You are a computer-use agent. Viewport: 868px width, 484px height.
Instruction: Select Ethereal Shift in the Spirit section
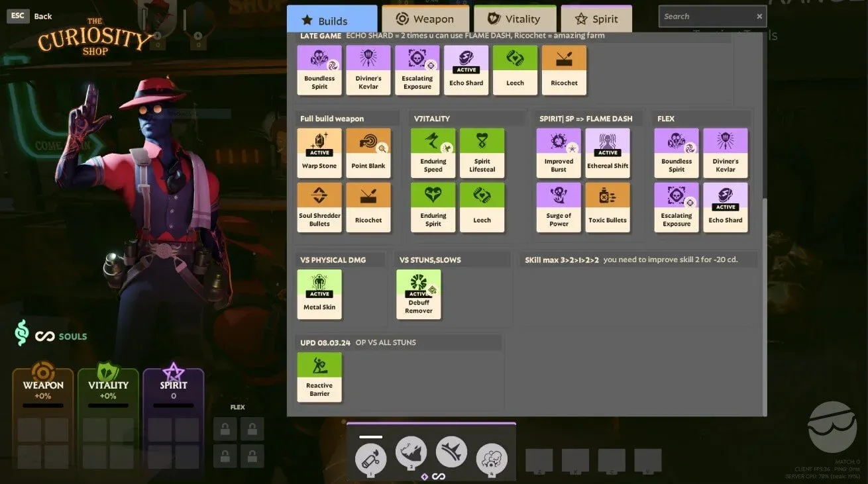click(608, 152)
